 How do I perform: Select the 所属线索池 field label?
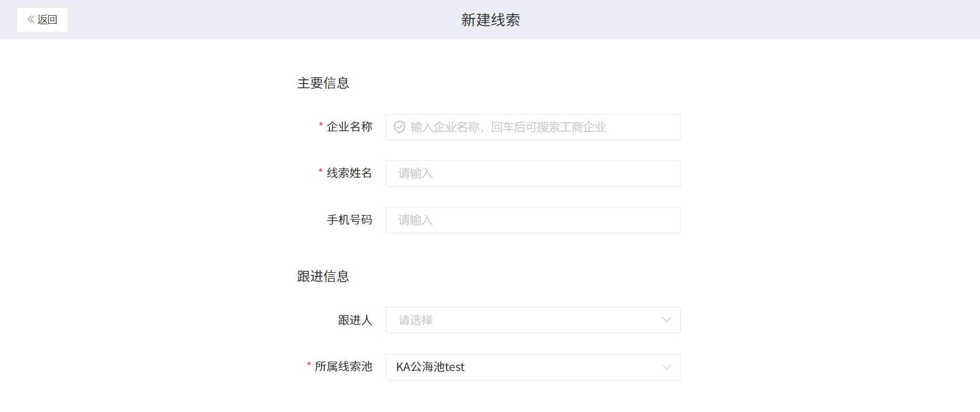[x=344, y=366]
